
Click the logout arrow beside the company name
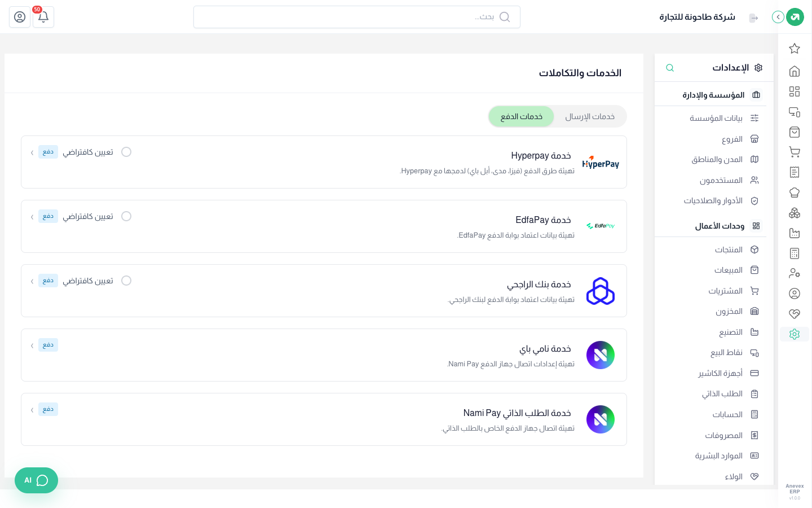point(754,18)
